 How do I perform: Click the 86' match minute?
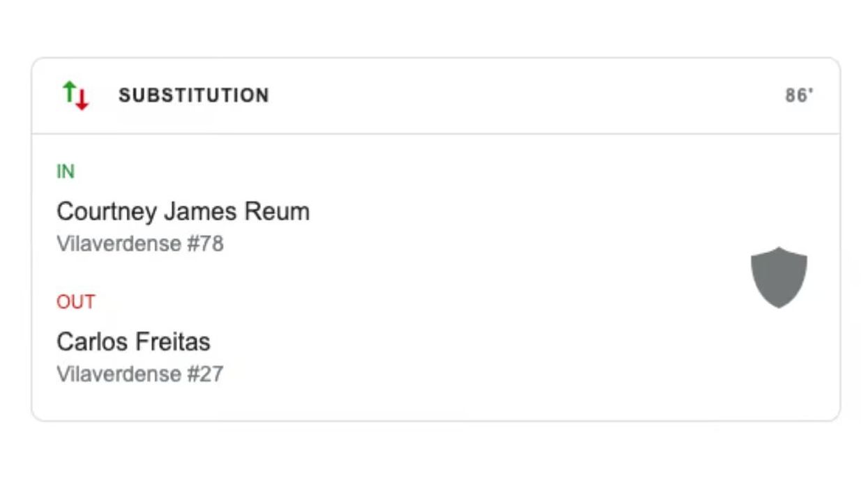click(x=799, y=96)
